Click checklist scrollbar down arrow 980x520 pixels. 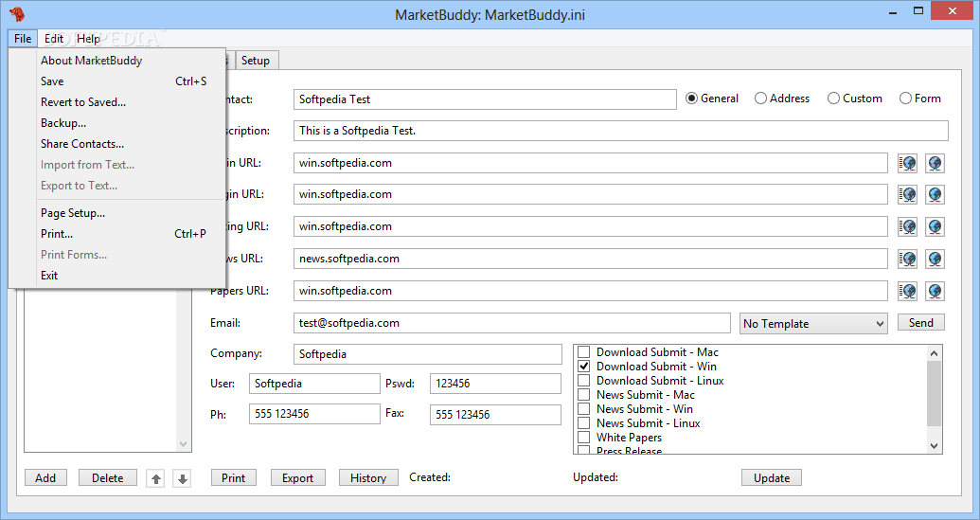point(934,445)
